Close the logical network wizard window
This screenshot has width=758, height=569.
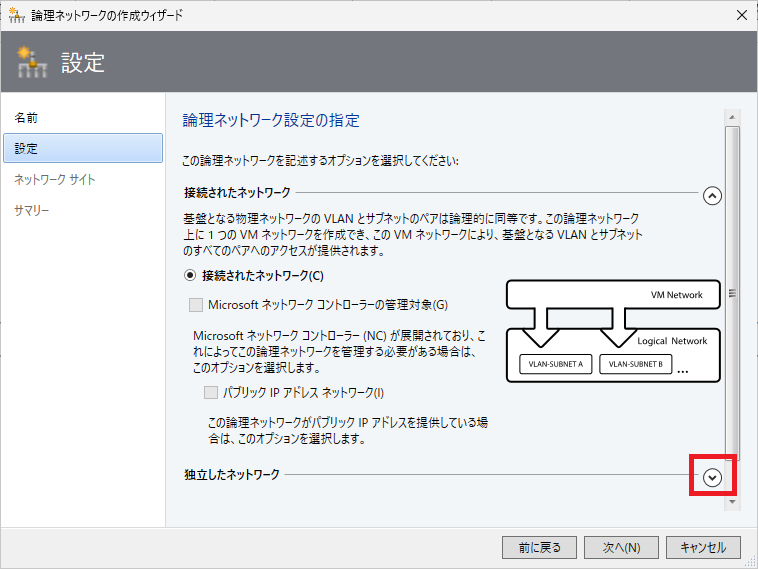point(742,15)
